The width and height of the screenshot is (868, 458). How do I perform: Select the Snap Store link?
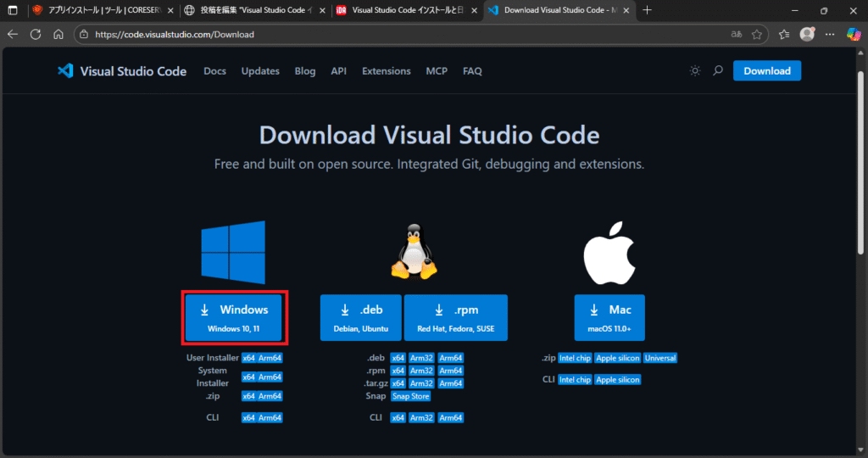pyautogui.click(x=410, y=396)
